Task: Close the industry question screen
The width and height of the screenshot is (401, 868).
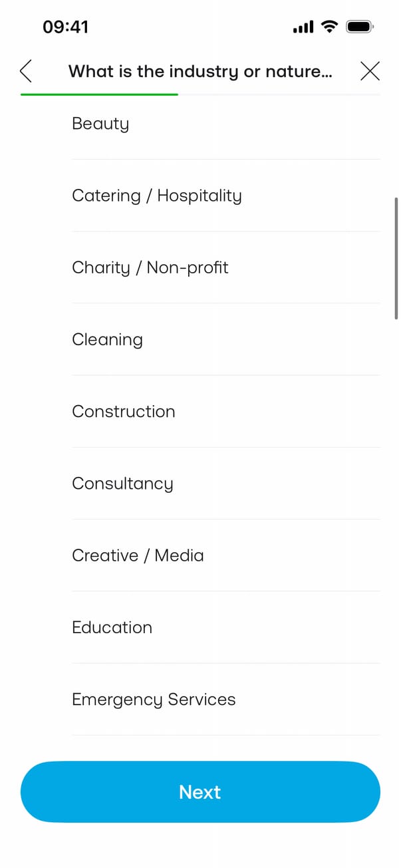Action: point(370,71)
